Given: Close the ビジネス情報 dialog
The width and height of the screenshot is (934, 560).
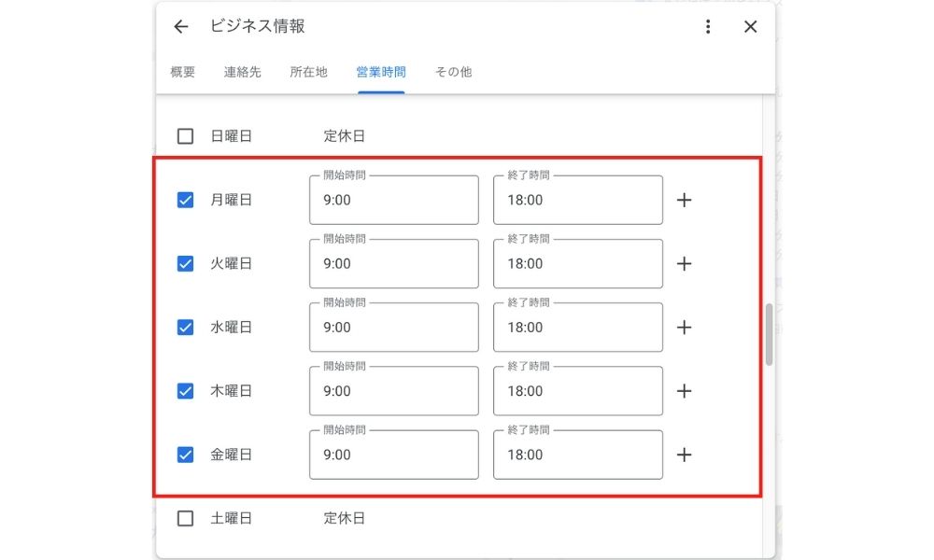Looking at the screenshot, I should click(750, 27).
